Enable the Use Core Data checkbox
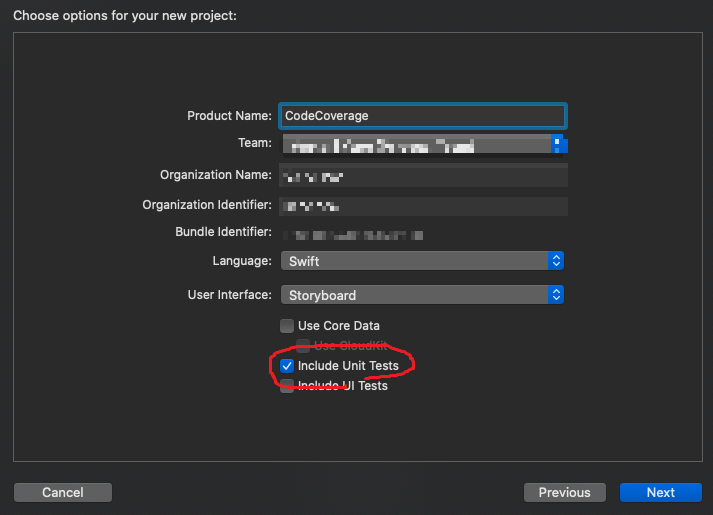The image size is (713, 515). coord(287,326)
